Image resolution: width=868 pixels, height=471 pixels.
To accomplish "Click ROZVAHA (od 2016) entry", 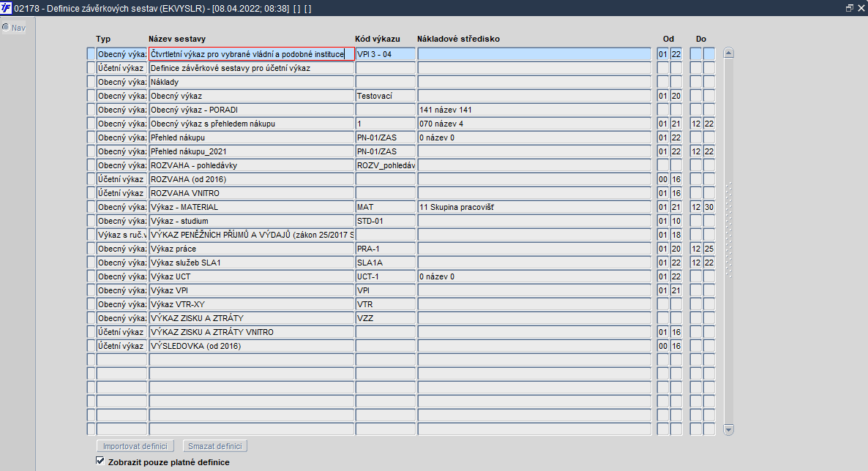I will (x=251, y=179).
